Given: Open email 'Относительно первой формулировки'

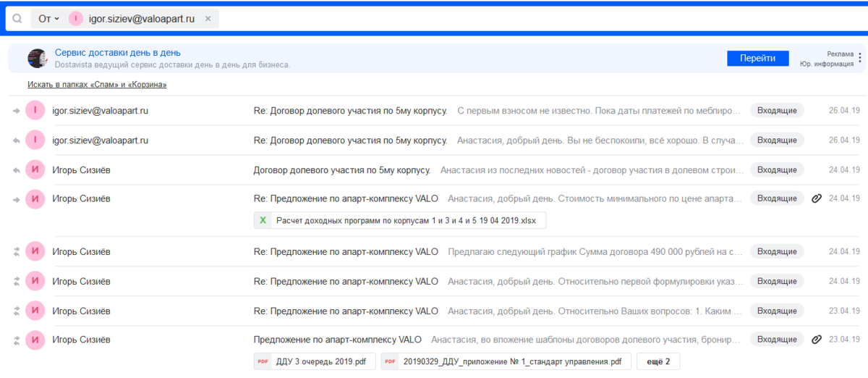Looking at the screenshot, I should pyautogui.click(x=434, y=281).
